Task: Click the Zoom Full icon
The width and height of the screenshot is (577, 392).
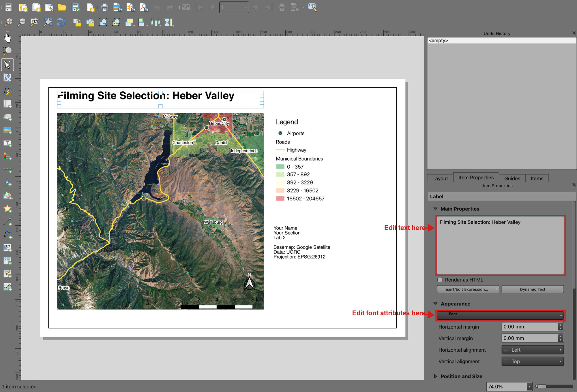Action: point(48,22)
